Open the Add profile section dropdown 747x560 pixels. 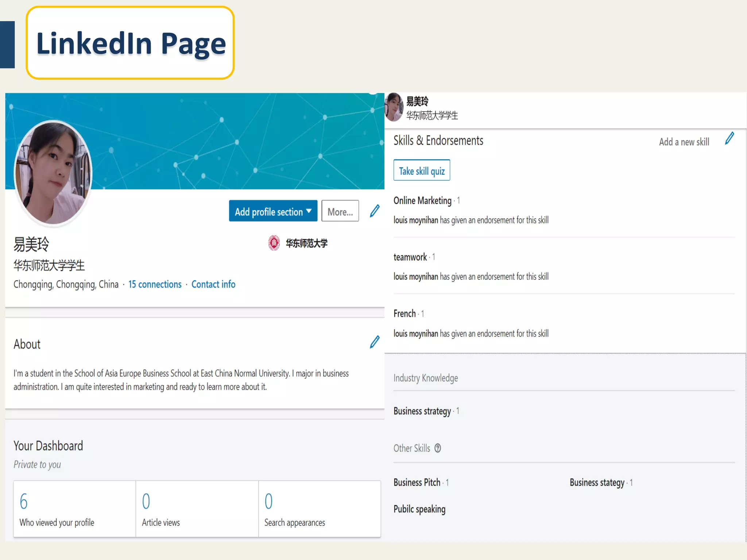point(273,211)
